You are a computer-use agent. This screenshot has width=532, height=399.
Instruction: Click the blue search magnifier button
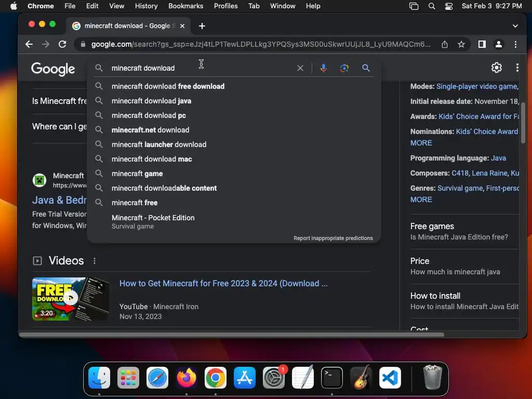(366, 68)
